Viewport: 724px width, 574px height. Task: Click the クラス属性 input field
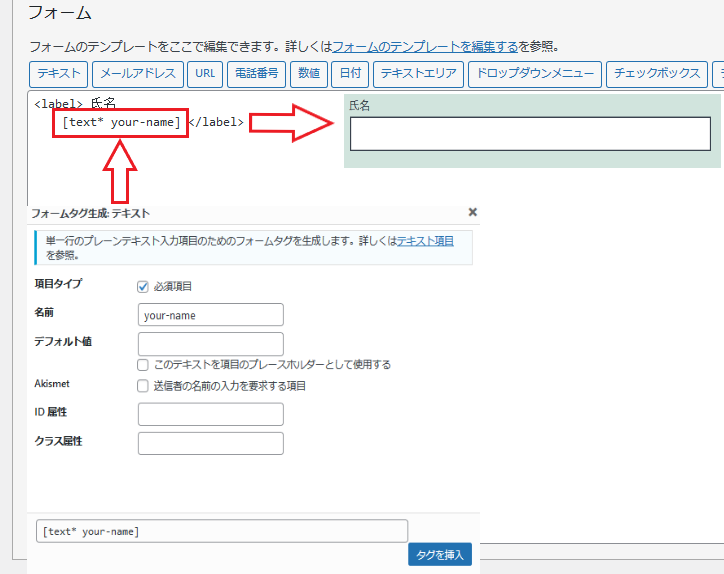tap(211, 443)
